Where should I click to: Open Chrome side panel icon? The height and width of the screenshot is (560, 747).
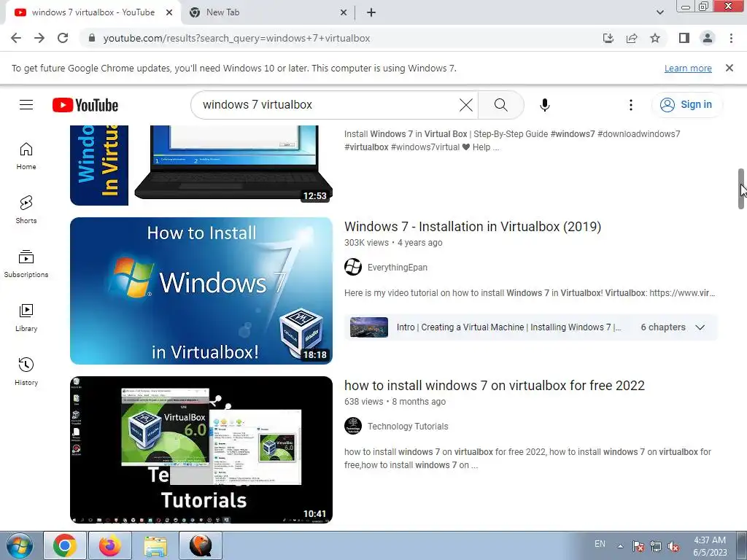pyautogui.click(x=684, y=38)
